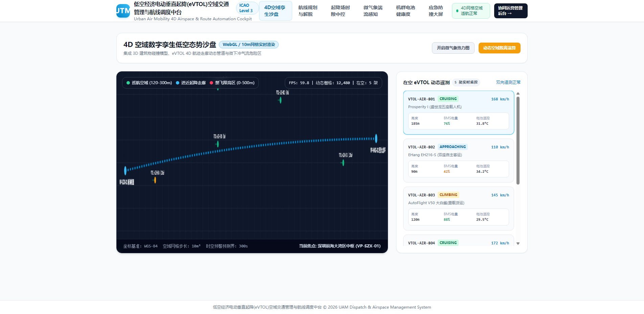Click the 双向遥测正常 status text
The image size is (644, 314).
coord(508,82)
